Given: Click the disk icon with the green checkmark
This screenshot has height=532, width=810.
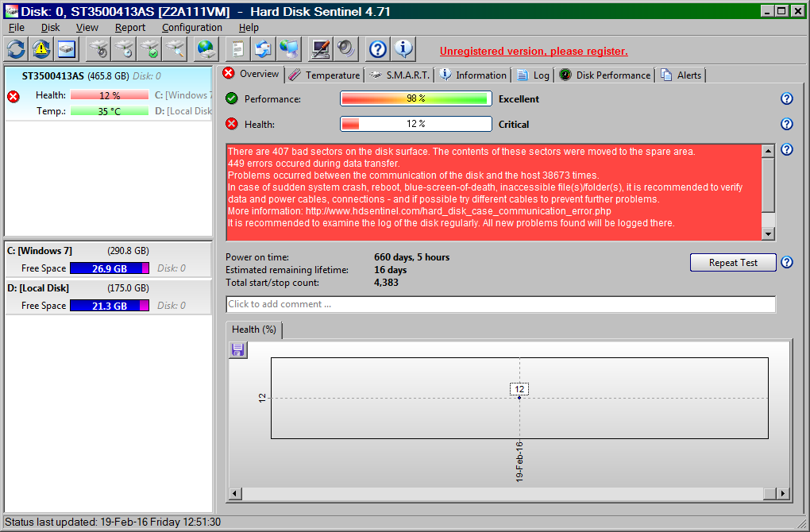Looking at the screenshot, I should (150, 49).
